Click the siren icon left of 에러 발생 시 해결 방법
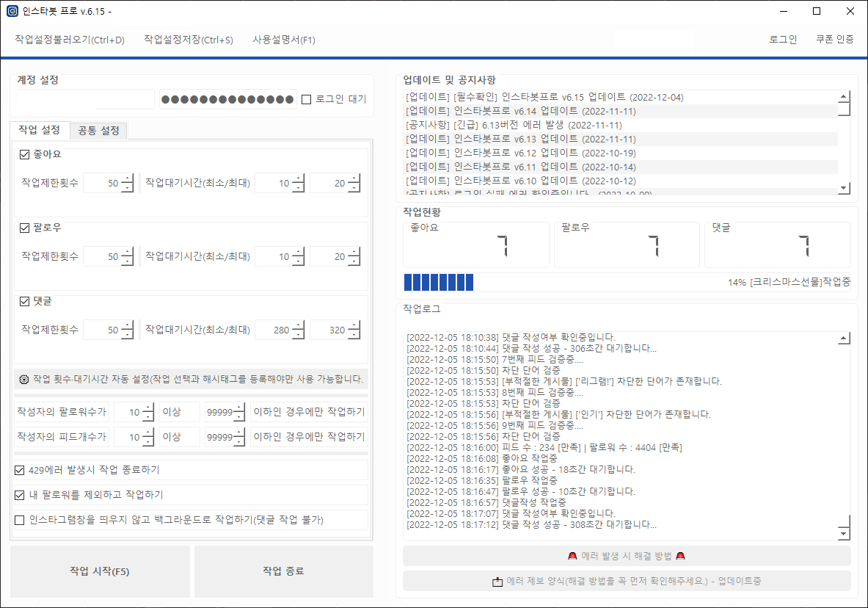This screenshot has height=608, width=868. pyautogui.click(x=572, y=556)
